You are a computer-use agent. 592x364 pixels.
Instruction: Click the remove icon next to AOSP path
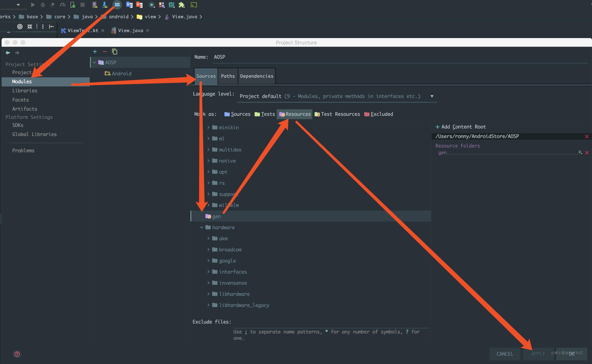[x=586, y=136]
